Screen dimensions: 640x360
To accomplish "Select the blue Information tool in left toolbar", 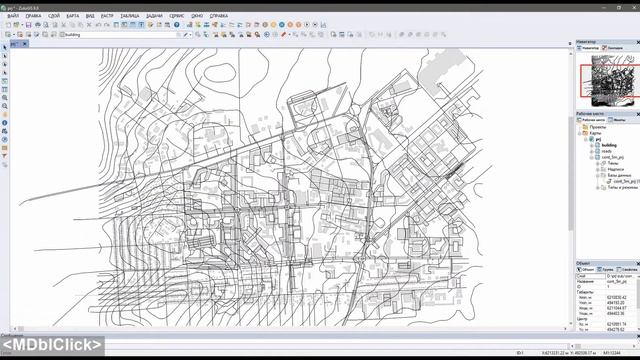I will (5, 123).
